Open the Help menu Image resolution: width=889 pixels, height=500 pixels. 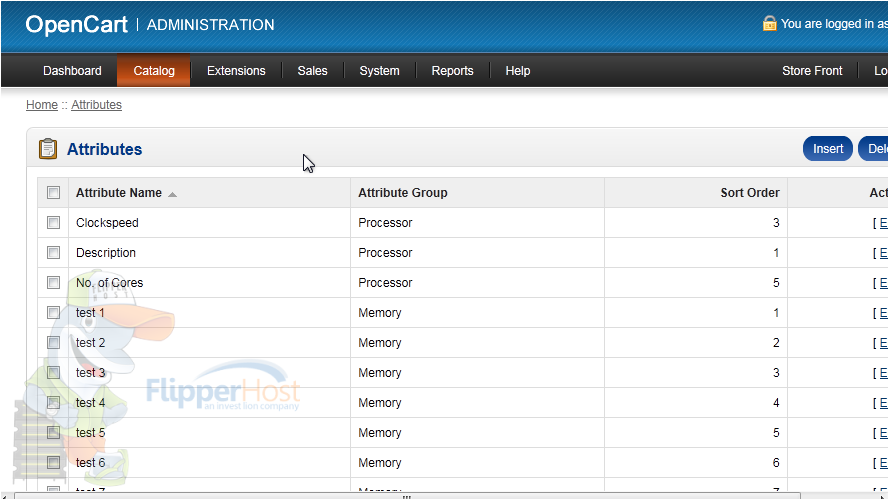coord(518,71)
